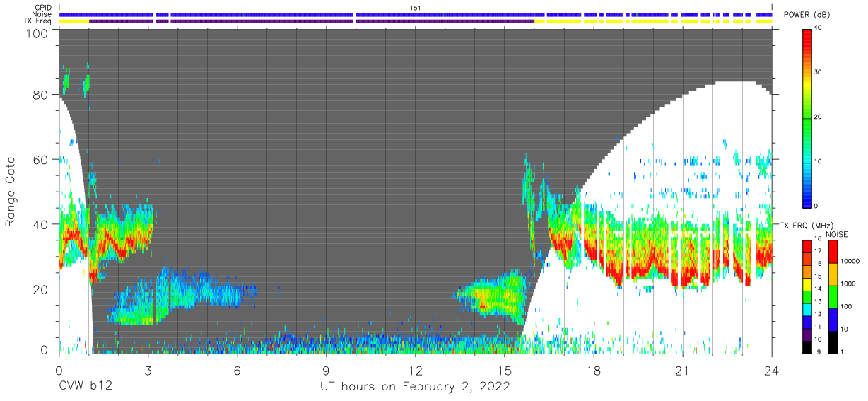This screenshot has height=401, width=868.
Task: Click y-axis tick label '80'
Action: coord(42,94)
